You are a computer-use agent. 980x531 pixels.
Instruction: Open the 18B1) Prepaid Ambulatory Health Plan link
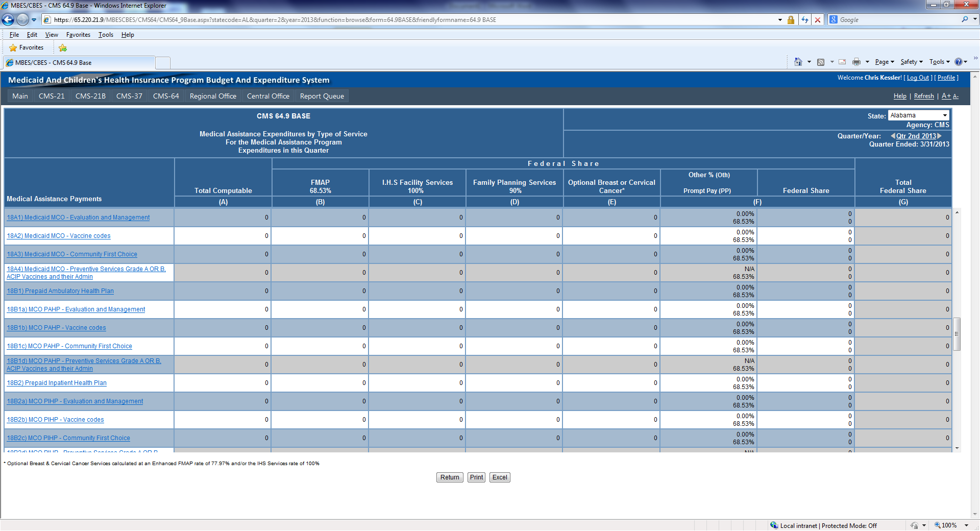point(60,291)
